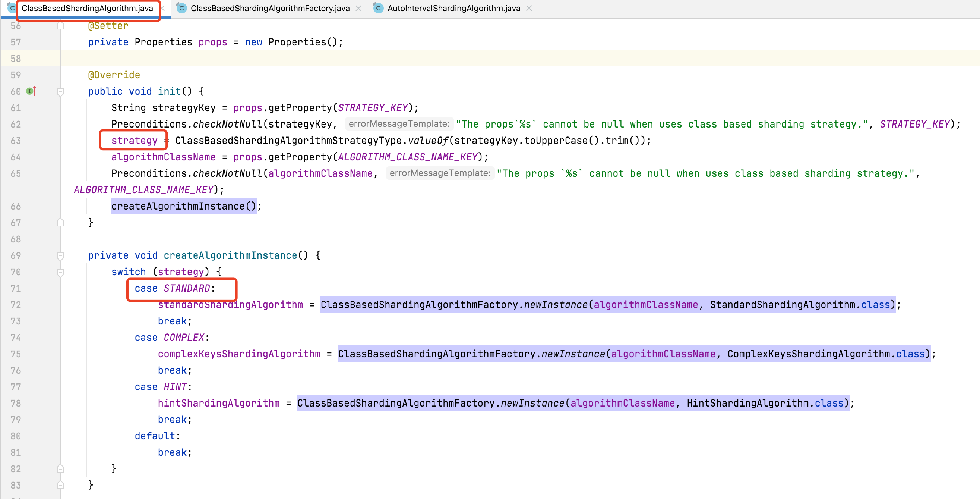Click the fold marker next to line 83
Screen dimensions: 980x499
click(60, 485)
